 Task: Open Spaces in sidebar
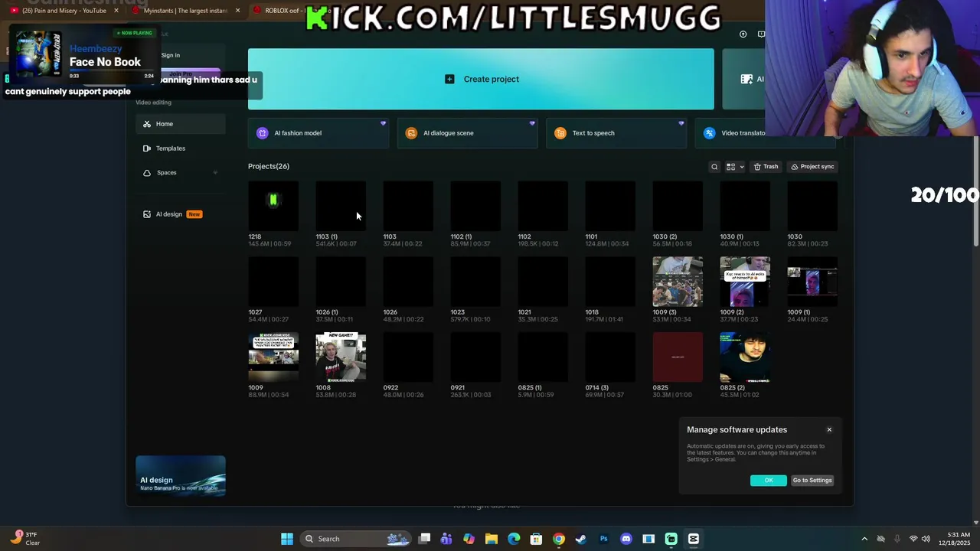pyautogui.click(x=181, y=173)
